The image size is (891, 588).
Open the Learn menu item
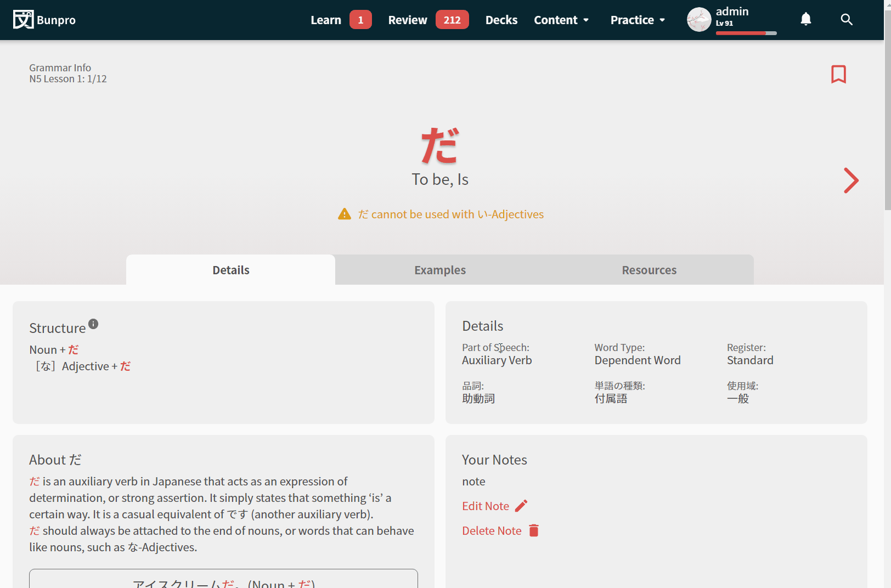[x=326, y=20]
